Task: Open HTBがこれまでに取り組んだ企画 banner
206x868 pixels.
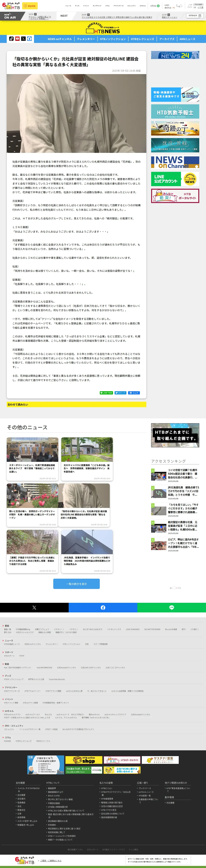Action: pos(175,435)
